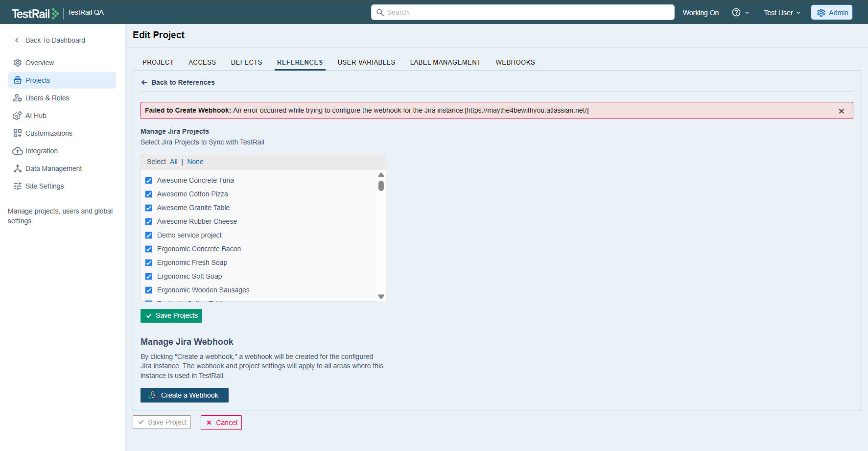
Task: Click TestRail QA instance name
Action: pos(86,12)
